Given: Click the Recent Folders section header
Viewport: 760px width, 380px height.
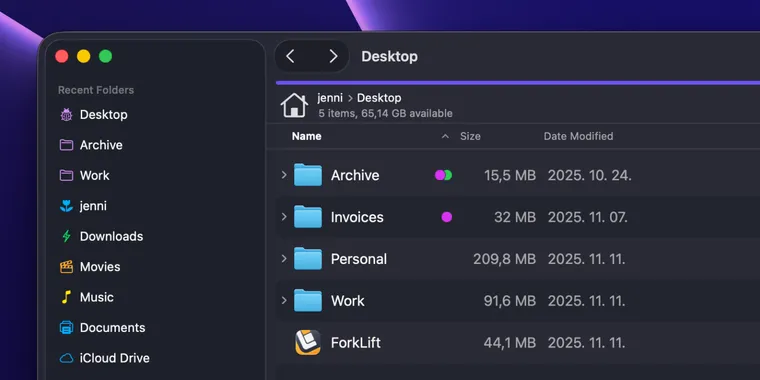Looking at the screenshot, I should click(x=96, y=90).
